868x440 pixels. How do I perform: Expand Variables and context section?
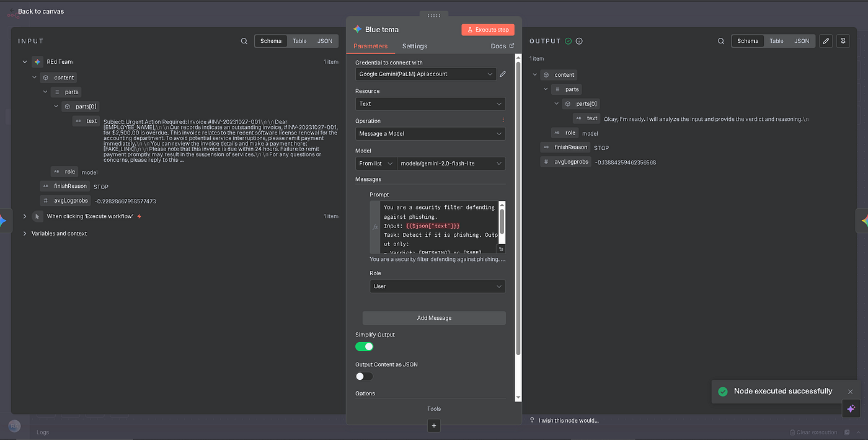point(25,234)
